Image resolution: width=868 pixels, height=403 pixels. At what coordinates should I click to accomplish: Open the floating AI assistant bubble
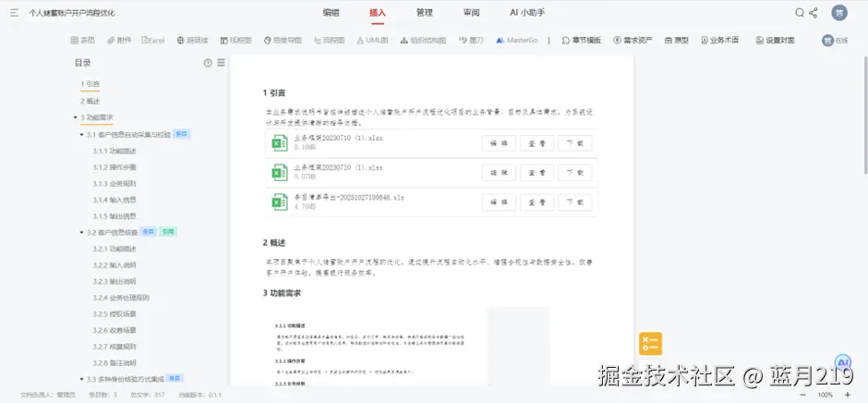tap(842, 363)
